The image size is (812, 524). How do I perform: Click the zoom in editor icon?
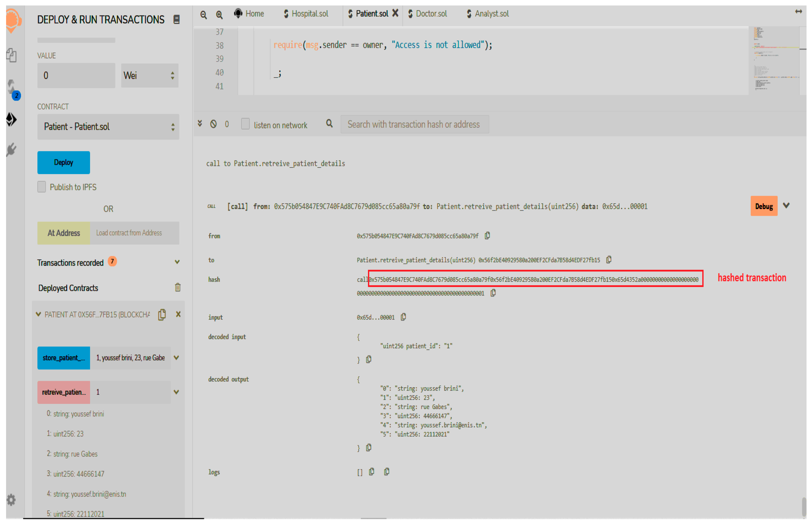pos(219,15)
